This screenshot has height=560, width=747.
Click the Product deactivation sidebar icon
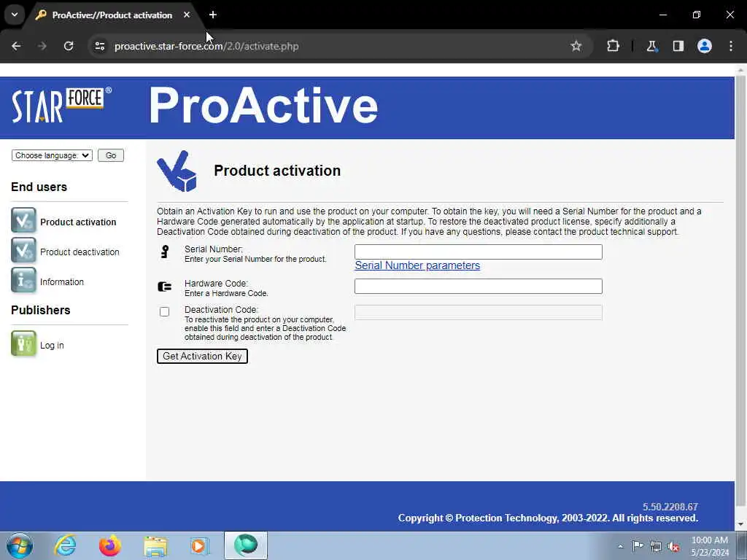click(x=23, y=250)
